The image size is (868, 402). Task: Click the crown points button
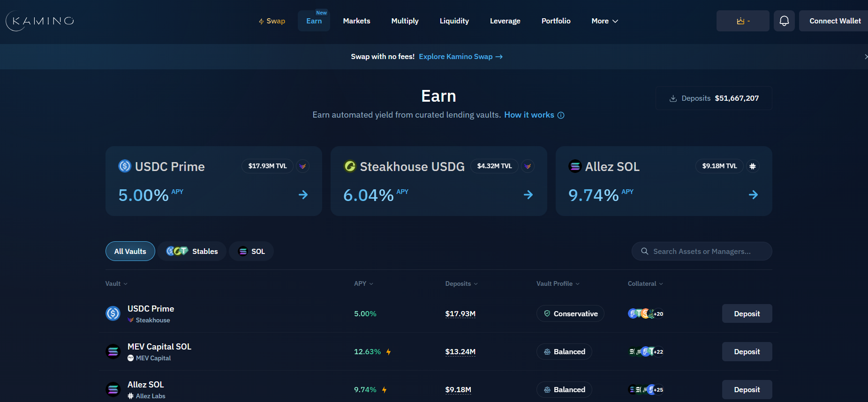tap(743, 21)
